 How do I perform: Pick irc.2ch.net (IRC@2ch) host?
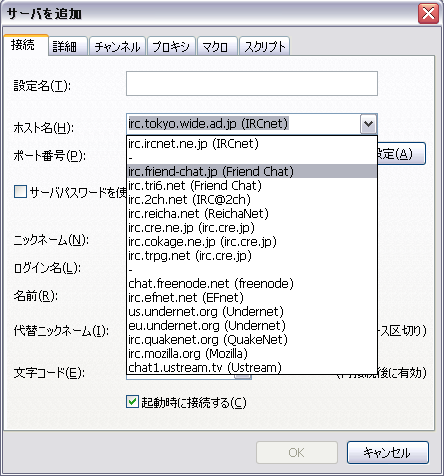click(x=252, y=199)
